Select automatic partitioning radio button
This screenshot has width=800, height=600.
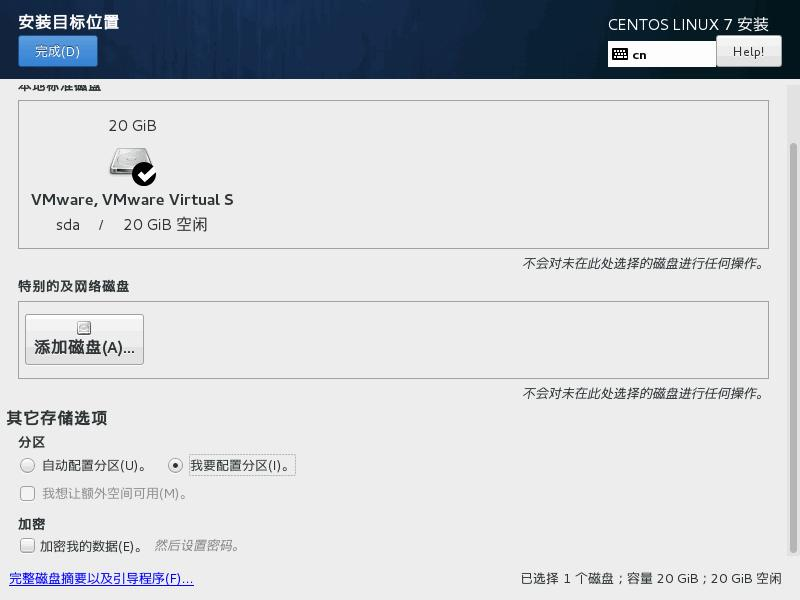click(x=27, y=465)
